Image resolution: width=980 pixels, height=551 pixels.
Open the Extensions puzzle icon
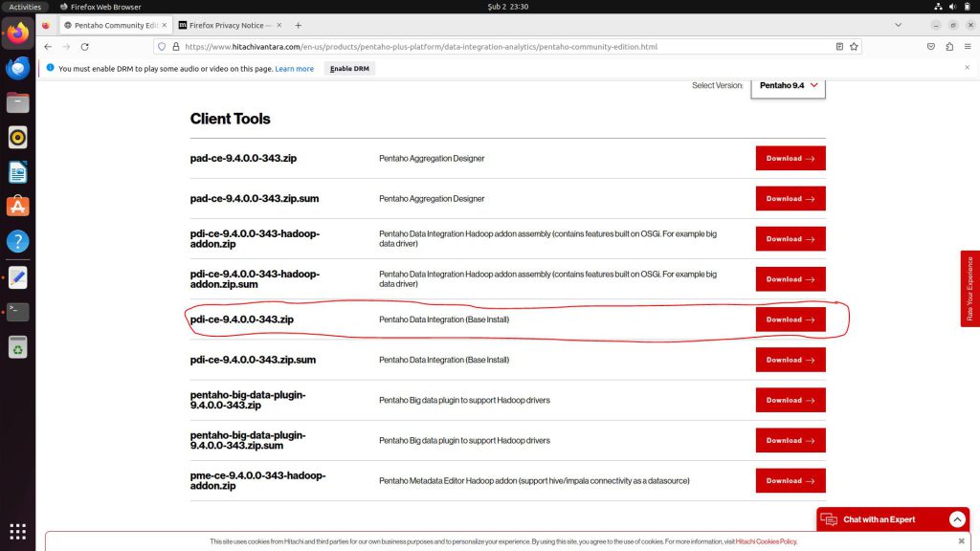[x=949, y=47]
